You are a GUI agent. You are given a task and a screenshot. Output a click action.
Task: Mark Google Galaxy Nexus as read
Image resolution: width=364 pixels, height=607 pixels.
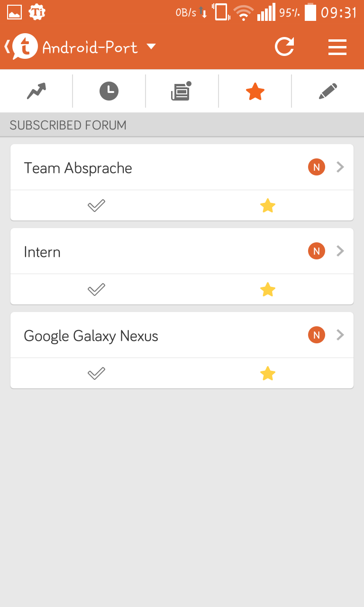(x=96, y=374)
